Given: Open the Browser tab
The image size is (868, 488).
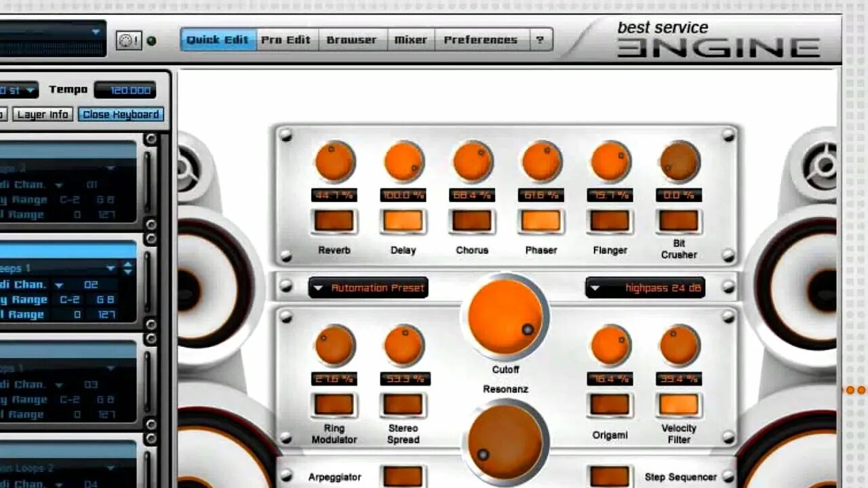Looking at the screenshot, I should tap(352, 40).
